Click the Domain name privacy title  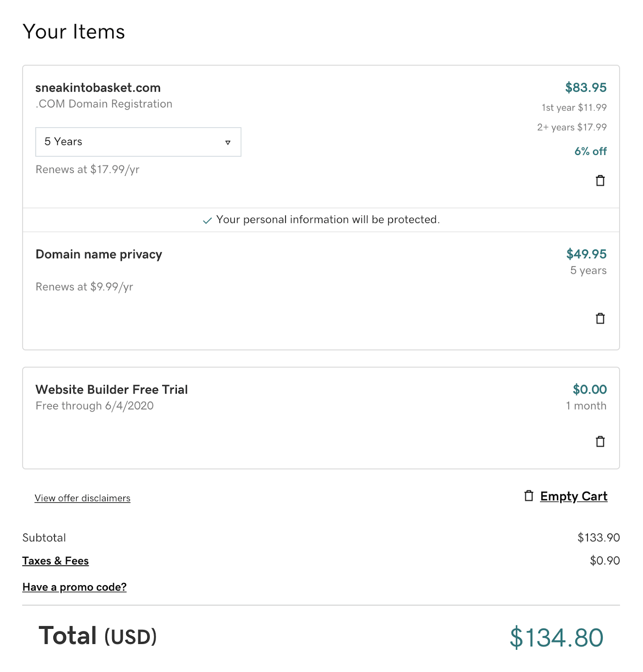click(99, 254)
